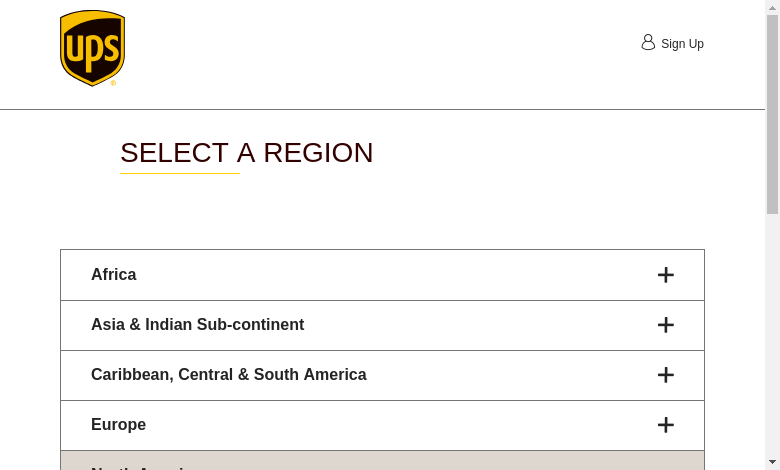
Task: Click the scrollbar up arrow
Action: [772, 7]
